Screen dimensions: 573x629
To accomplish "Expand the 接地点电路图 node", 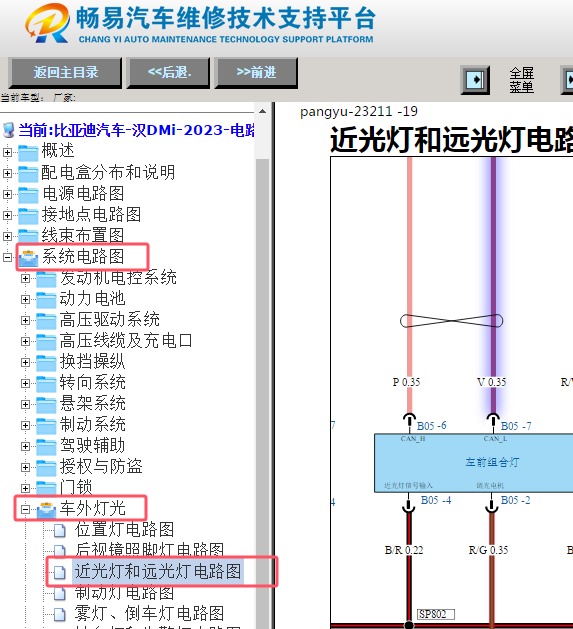I will (7, 215).
